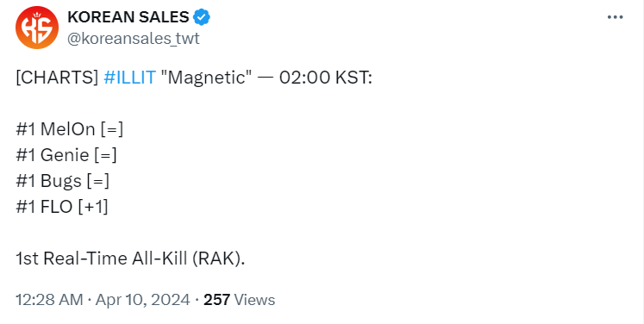The height and width of the screenshot is (324, 644).
Task: Click the (RAK) abbreviation text
Action: pyautogui.click(x=218, y=259)
